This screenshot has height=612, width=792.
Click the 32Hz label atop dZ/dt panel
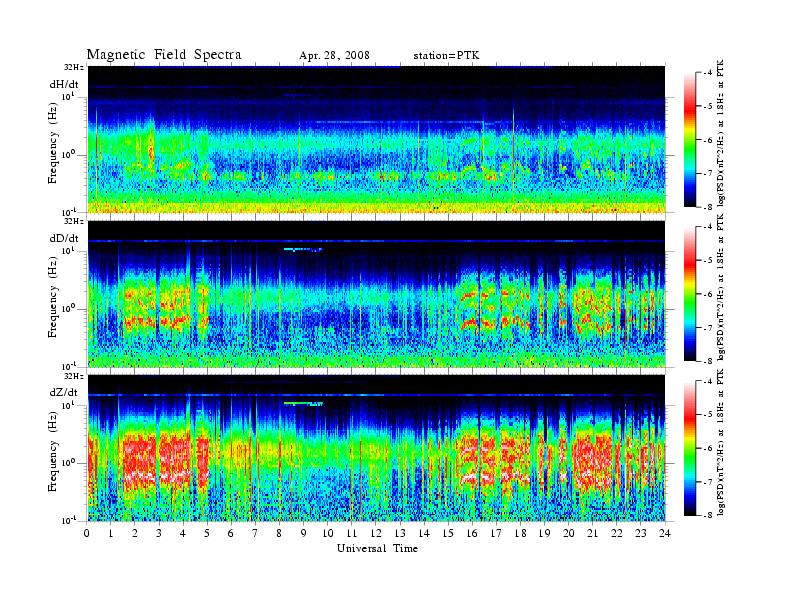tap(74, 376)
